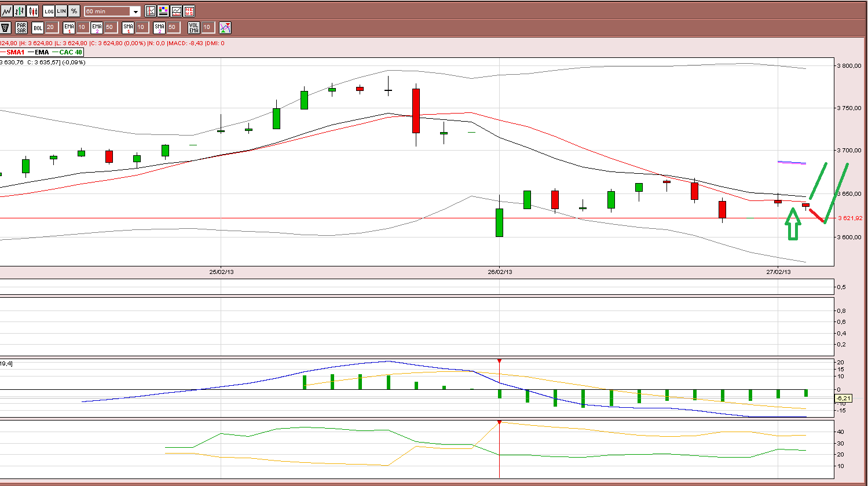Set price scale to percent

tap(74, 11)
